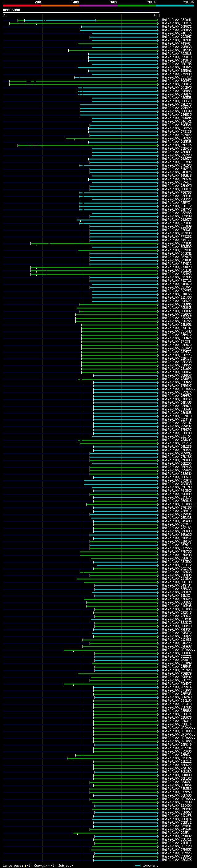
Task: Select label UniRef100_Q944P9
Action: point(176,108)
